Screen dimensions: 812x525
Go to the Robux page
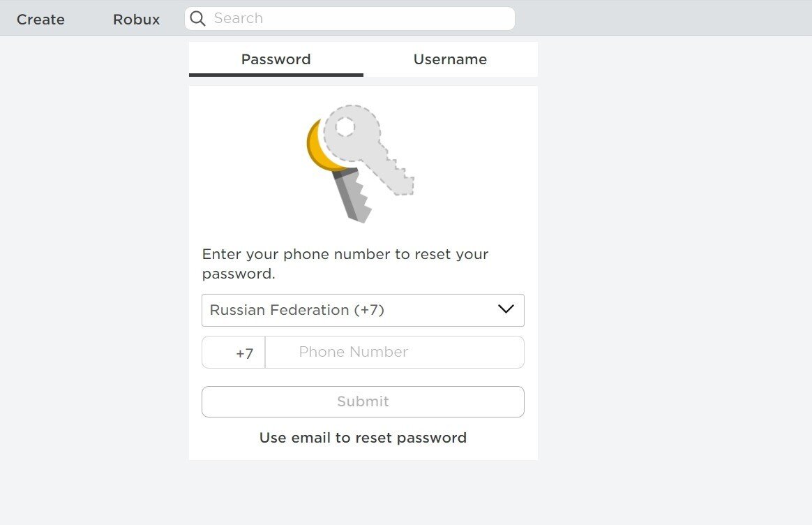(136, 20)
